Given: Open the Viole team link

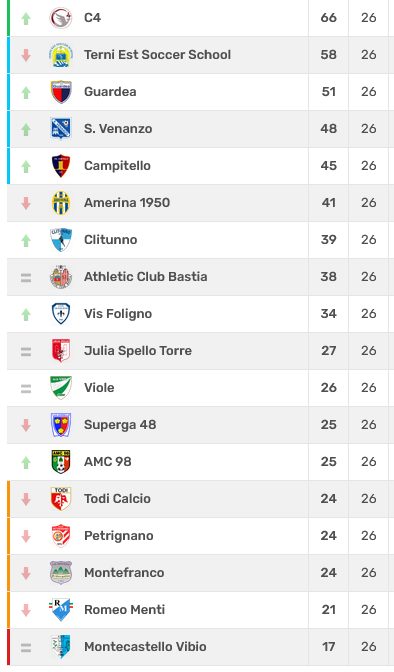Looking at the screenshot, I should (99, 387).
